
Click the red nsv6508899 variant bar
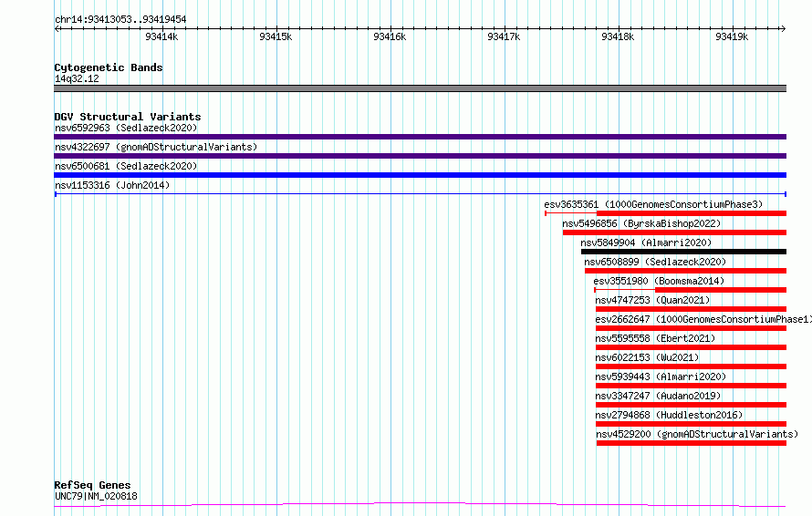686,271
